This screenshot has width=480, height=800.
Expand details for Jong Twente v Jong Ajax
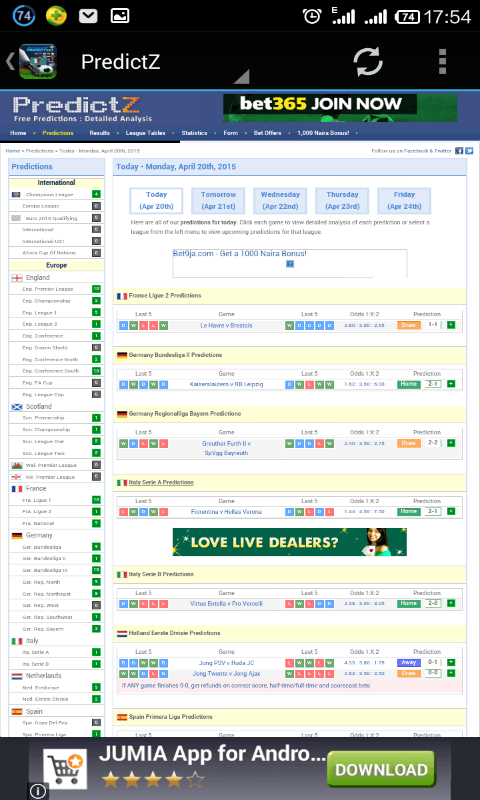pos(451,673)
